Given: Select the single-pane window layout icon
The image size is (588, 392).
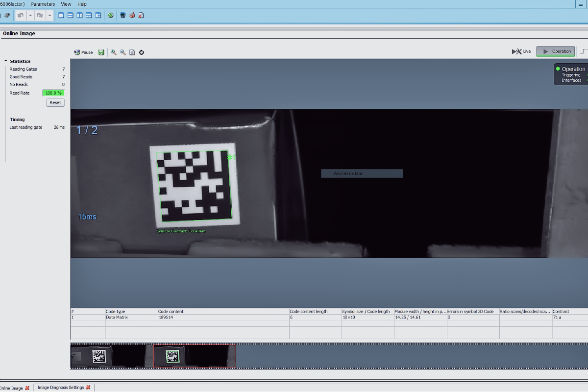Looking at the screenshot, I should point(61,15).
